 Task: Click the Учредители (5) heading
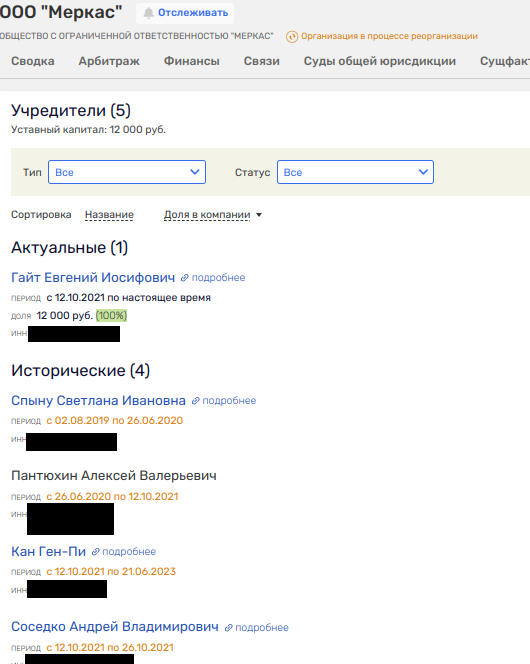[71, 111]
